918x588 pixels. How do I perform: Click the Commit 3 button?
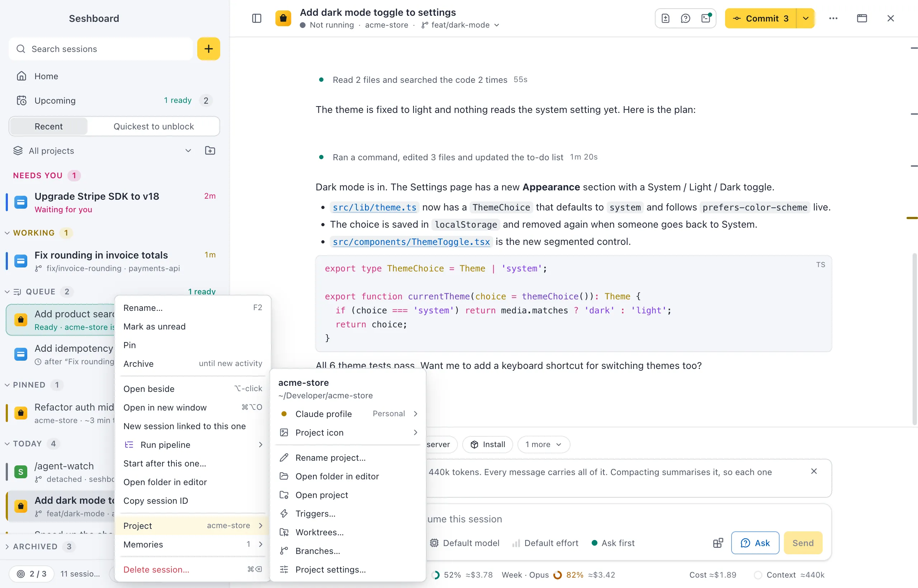(761, 18)
